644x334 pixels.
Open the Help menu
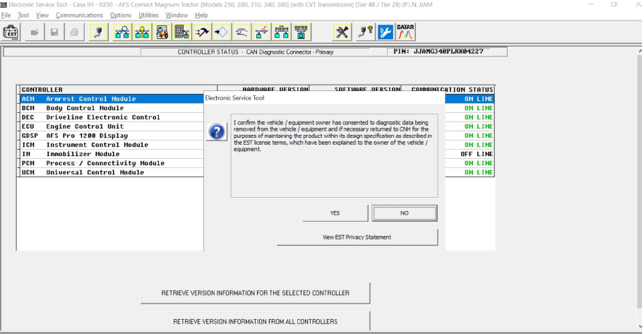201,16
